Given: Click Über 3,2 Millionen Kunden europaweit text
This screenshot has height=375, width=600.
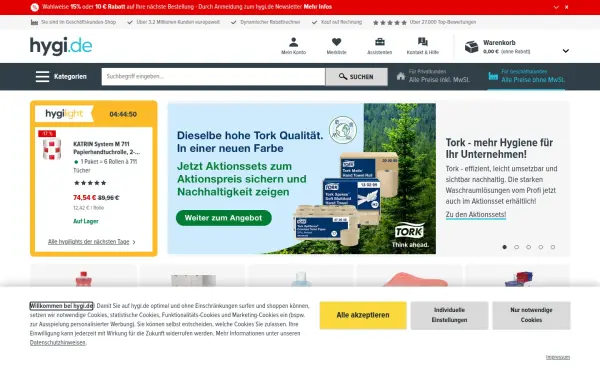Looking at the screenshot, I should 178,22.
